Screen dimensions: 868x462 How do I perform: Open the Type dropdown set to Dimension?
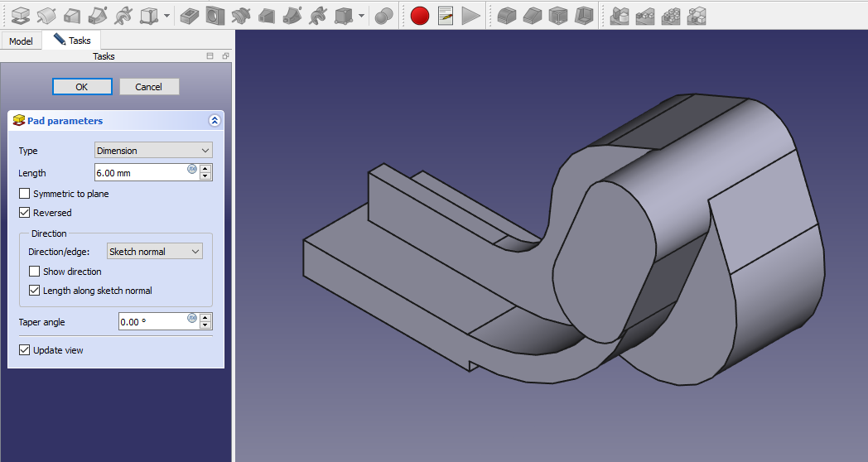[153, 151]
